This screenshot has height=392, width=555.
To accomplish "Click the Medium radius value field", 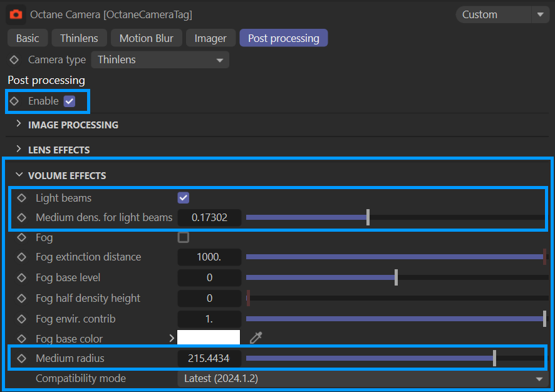I will [x=209, y=359].
